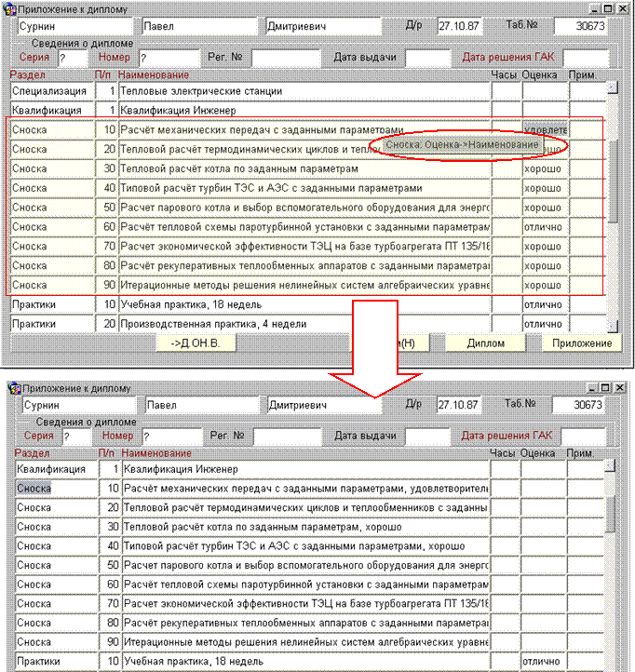This screenshot has width=635, height=672.
Task: Click 'Расчет экономической эффективности ТЭЦ' in upper window
Action: tap(304, 247)
